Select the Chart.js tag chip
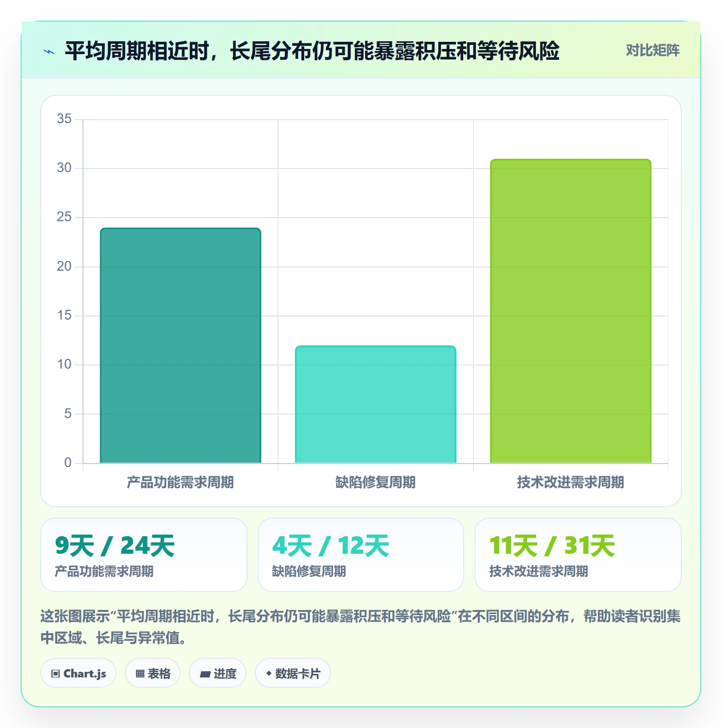The width and height of the screenshot is (722, 728). (x=78, y=673)
